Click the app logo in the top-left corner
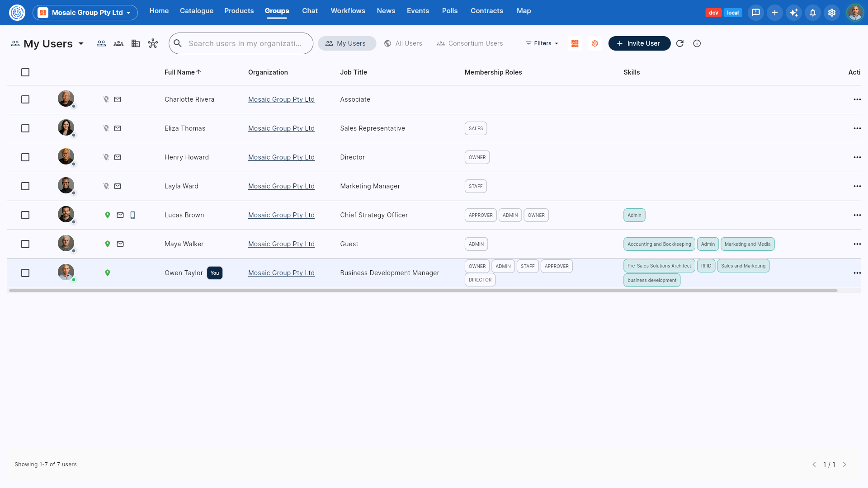 coord(17,12)
